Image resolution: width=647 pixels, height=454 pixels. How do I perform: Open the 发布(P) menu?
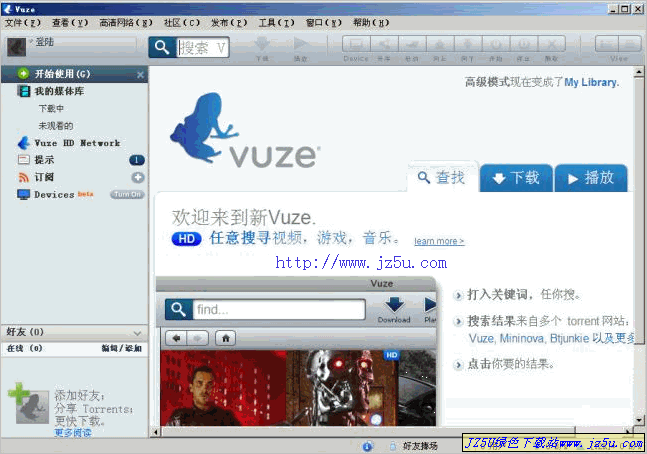[x=229, y=23]
